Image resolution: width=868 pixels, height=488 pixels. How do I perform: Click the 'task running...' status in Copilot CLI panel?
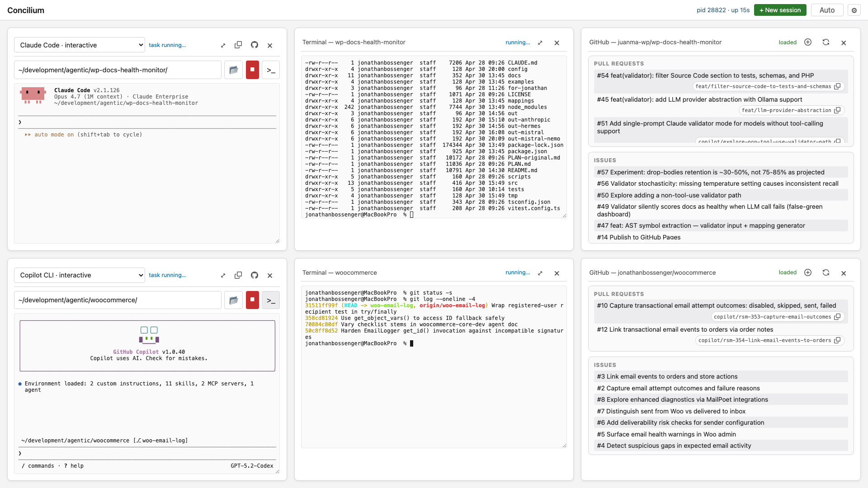[x=167, y=275]
